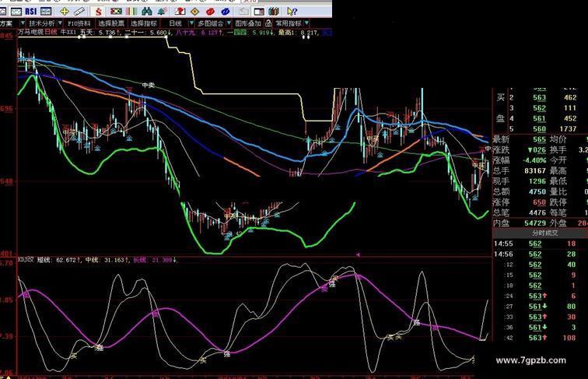Click the 万马电缆 stock name label
The width and height of the screenshot is (588, 379).
tap(31, 33)
